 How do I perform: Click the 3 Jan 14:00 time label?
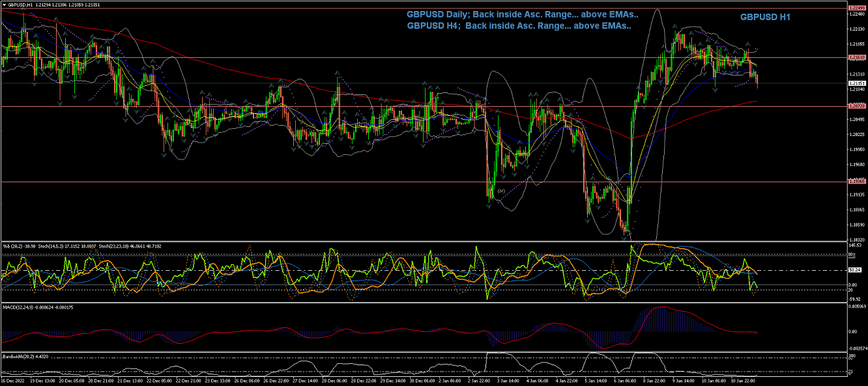[508, 381]
